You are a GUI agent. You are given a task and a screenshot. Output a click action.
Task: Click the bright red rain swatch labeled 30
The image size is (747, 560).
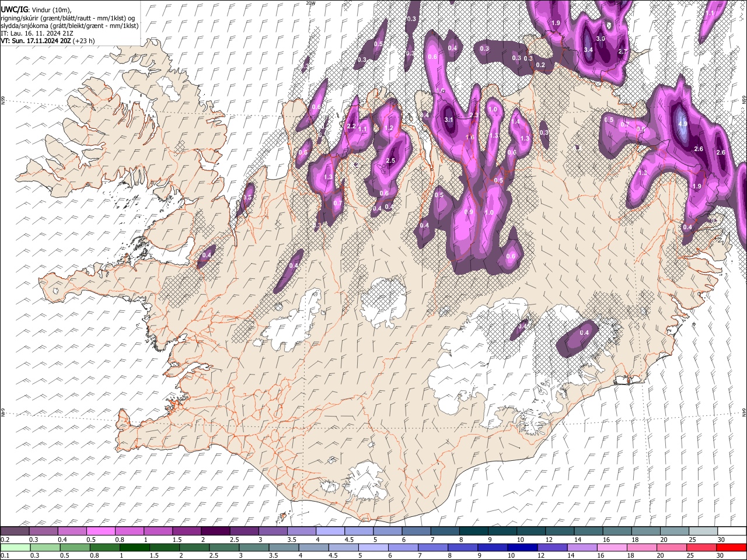point(731,548)
